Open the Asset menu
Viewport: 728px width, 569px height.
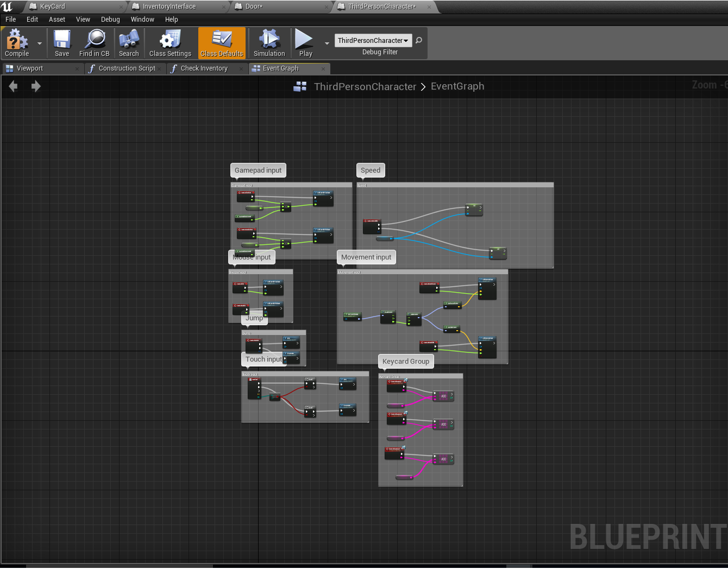point(57,19)
